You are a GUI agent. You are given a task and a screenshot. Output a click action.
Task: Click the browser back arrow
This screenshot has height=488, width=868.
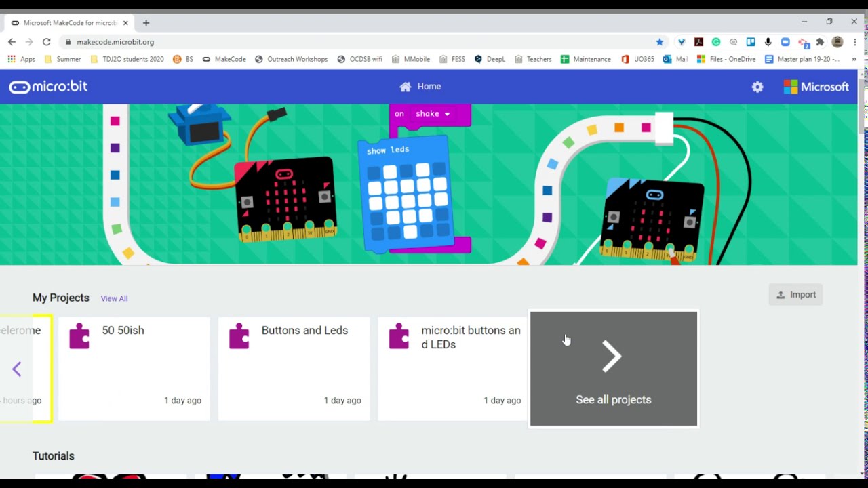coord(12,42)
